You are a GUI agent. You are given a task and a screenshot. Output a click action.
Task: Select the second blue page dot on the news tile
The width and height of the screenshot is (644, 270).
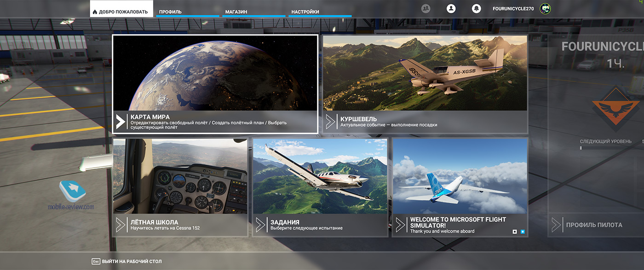[x=523, y=231]
